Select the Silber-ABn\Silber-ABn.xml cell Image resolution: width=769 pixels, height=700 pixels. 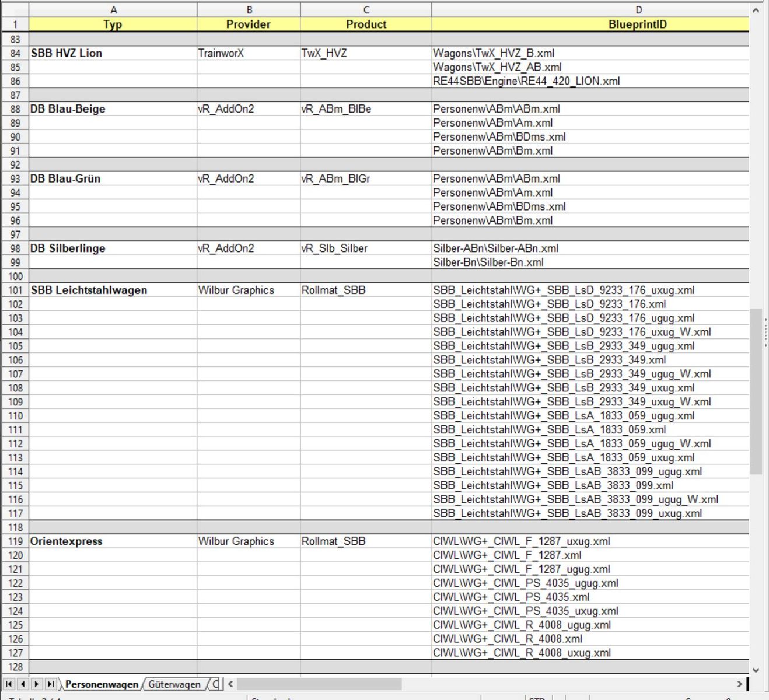coord(590,249)
